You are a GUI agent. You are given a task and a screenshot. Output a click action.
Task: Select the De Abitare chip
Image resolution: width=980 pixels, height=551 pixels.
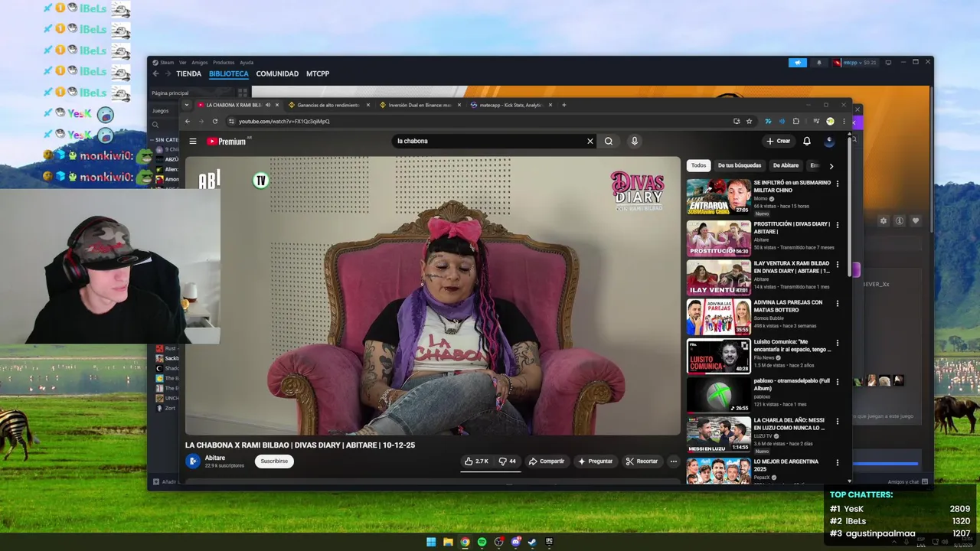(786, 165)
